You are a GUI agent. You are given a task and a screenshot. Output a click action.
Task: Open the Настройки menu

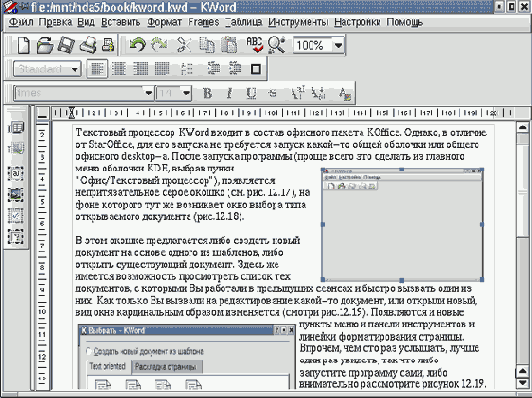point(357,22)
